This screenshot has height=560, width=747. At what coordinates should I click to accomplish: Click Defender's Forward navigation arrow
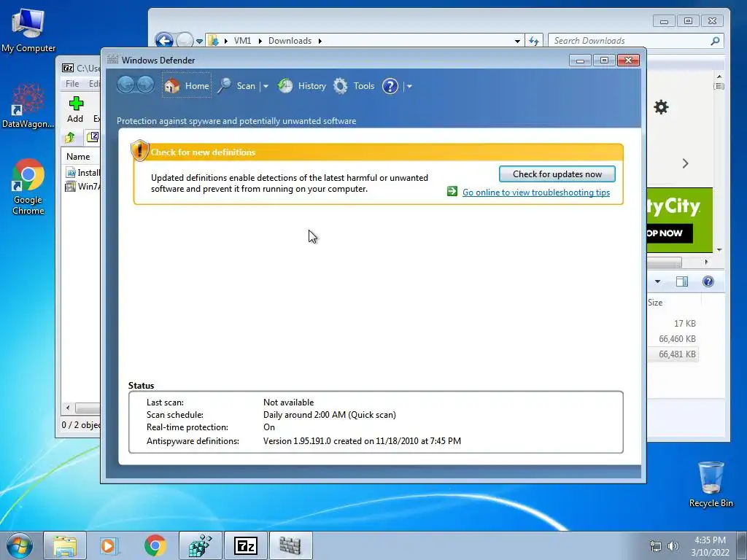pos(145,85)
